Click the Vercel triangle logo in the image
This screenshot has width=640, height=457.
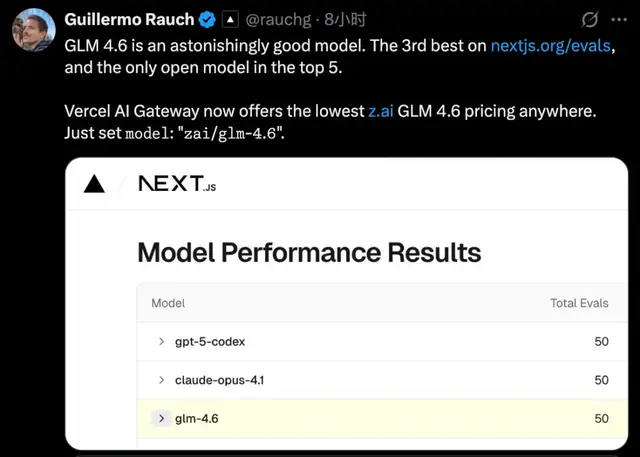(95, 183)
